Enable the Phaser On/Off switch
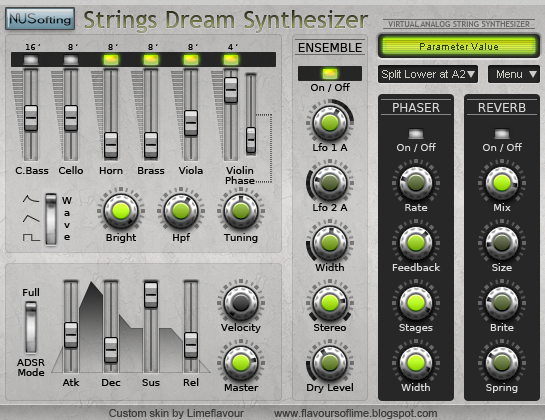Image resolution: width=545 pixels, height=420 pixels. [x=416, y=134]
